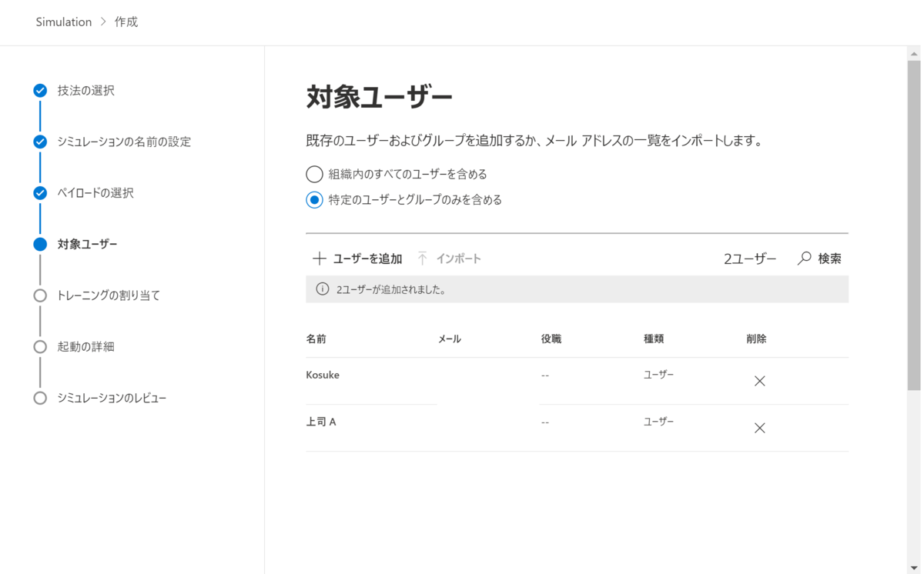Click the scrollbar down arrow
Viewport: 924px width, 574px height.
(913, 568)
